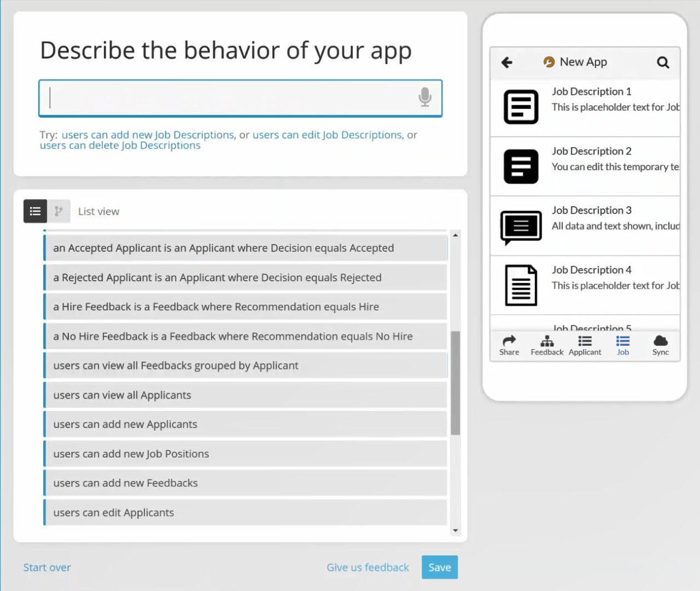This screenshot has height=591, width=700.
Task: Open the Applicant tab in phone preview
Action: [585, 345]
